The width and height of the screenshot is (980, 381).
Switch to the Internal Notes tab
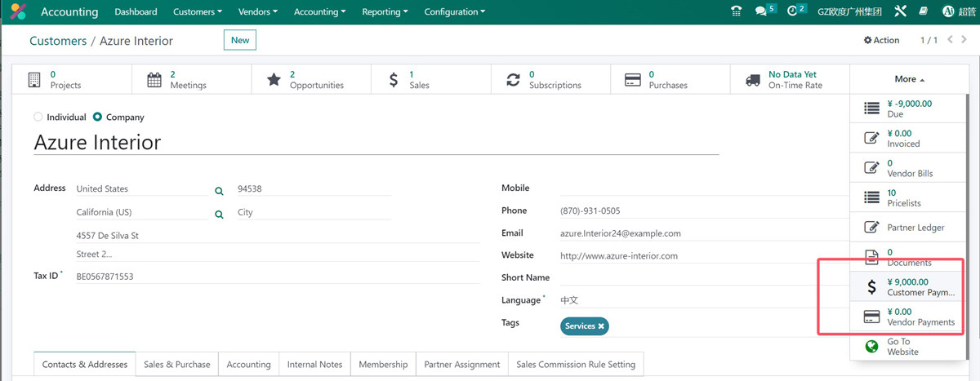314,365
